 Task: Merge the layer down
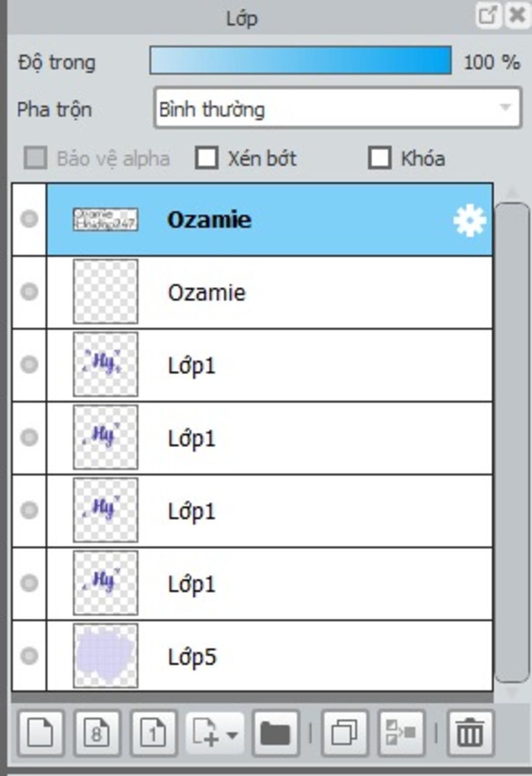[x=401, y=733]
